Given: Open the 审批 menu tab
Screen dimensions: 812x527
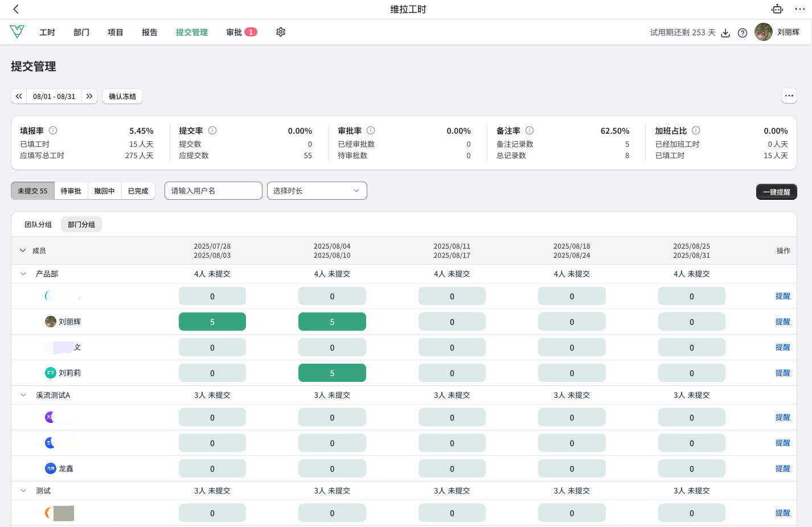Looking at the screenshot, I should (235, 32).
